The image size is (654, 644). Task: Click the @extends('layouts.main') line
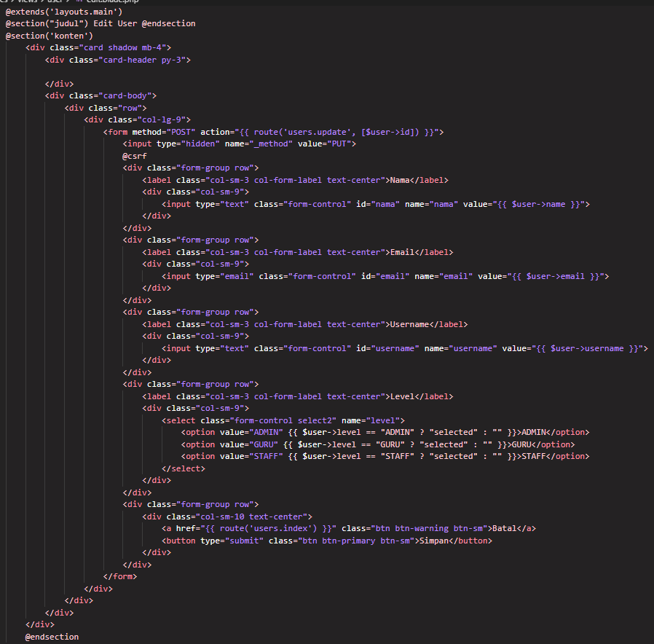[x=64, y=12]
